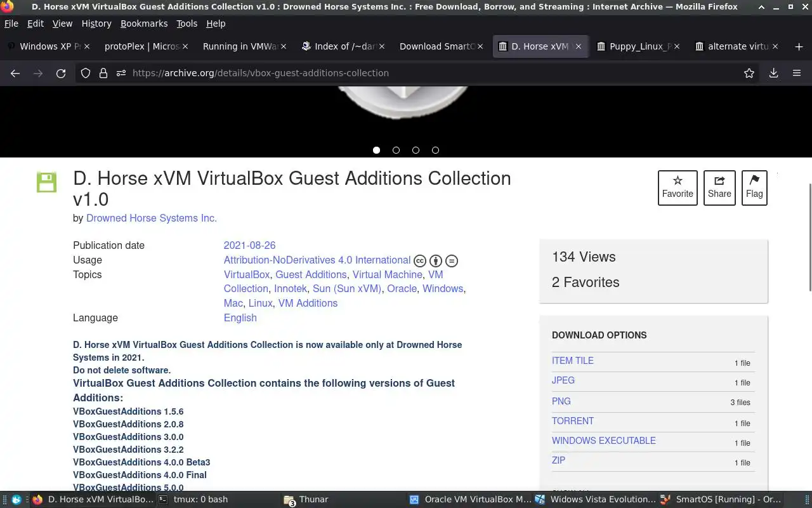Select the fourth carousel dot

pyautogui.click(x=435, y=150)
